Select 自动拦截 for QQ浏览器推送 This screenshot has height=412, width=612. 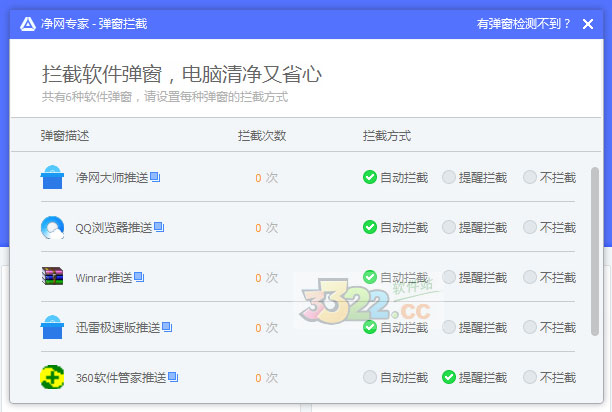[395, 227]
